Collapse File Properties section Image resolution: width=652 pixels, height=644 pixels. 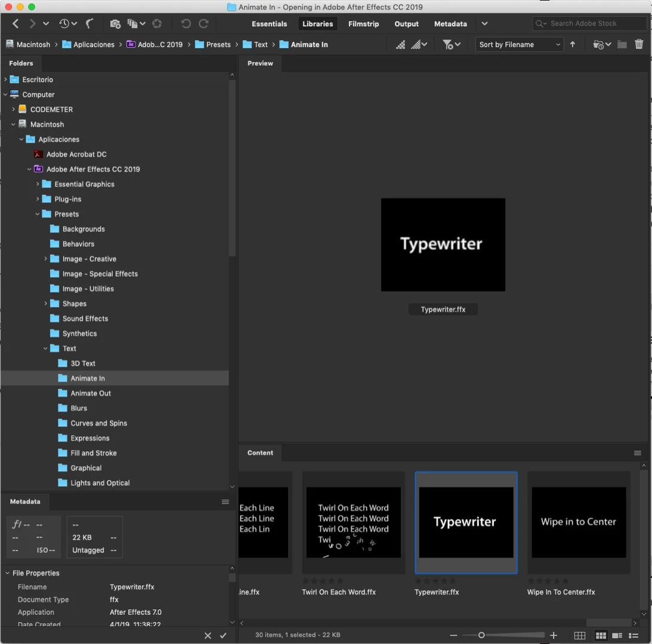tap(7, 573)
